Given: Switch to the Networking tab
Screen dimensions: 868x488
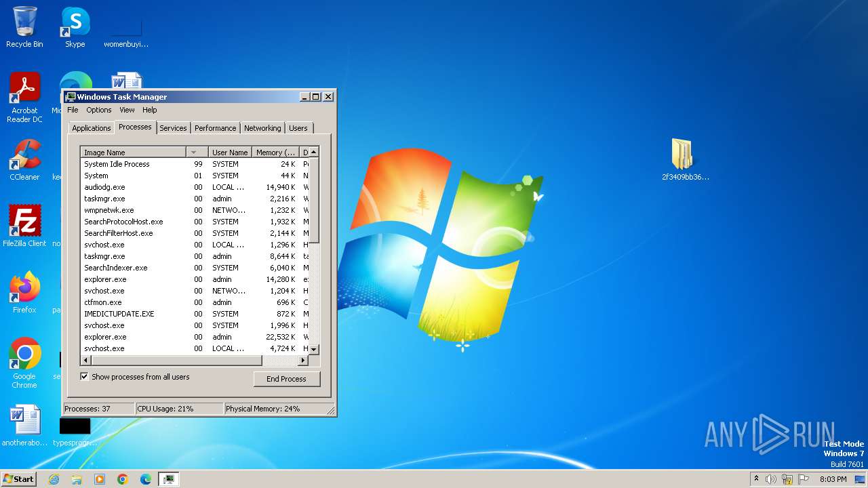Looking at the screenshot, I should (x=262, y=128).
